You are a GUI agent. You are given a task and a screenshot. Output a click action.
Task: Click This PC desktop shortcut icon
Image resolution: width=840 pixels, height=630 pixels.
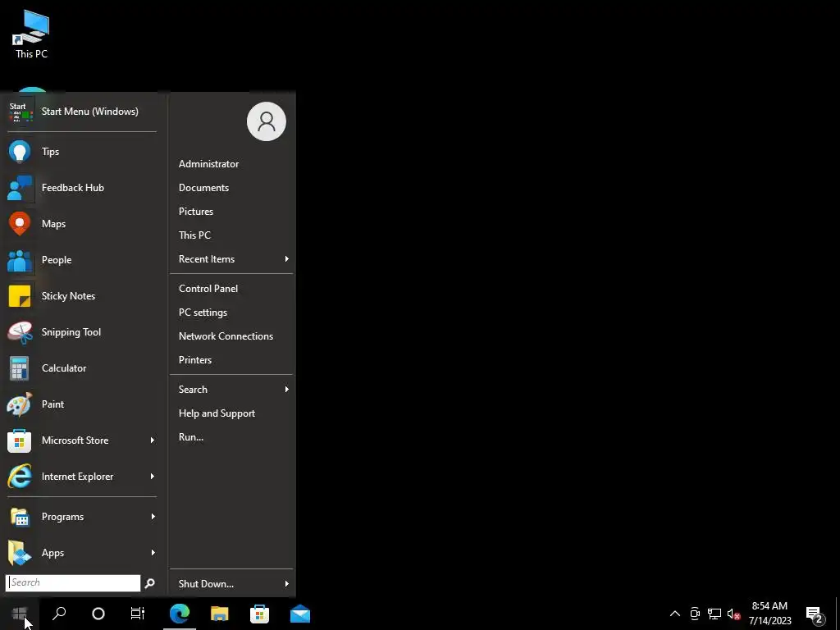(x=31, y=34)
